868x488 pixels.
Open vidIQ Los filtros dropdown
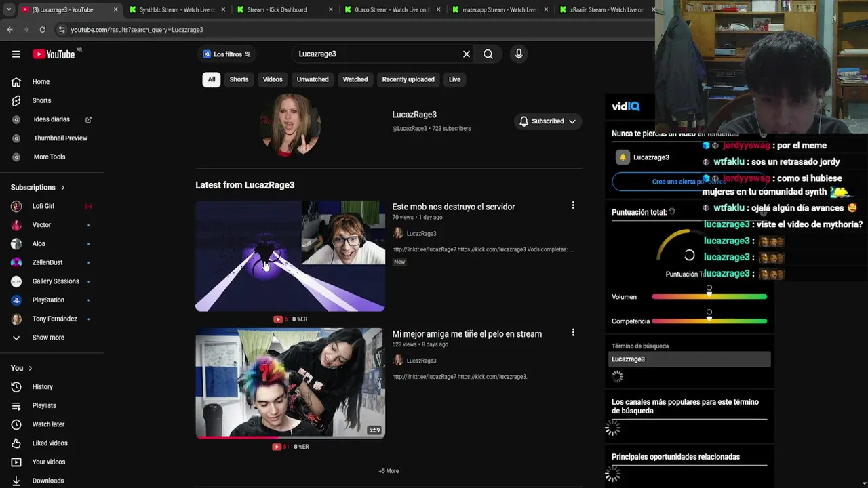(227, 54)
